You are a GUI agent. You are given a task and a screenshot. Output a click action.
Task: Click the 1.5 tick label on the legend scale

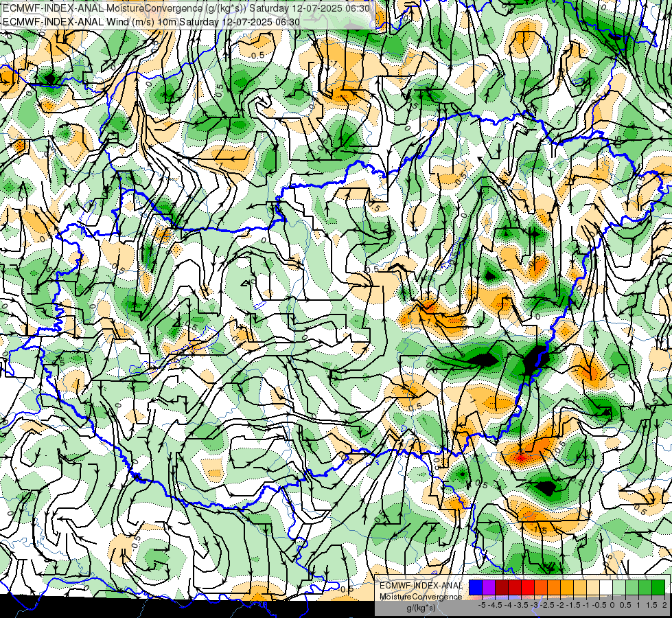click(x=652, y=605)
